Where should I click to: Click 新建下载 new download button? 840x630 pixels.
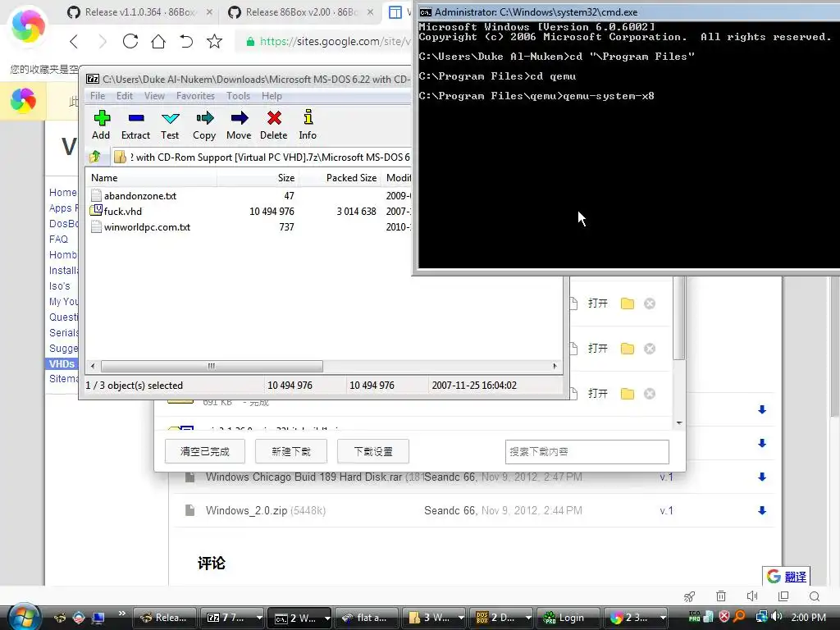pyautogui.click(x=291, y=452)
